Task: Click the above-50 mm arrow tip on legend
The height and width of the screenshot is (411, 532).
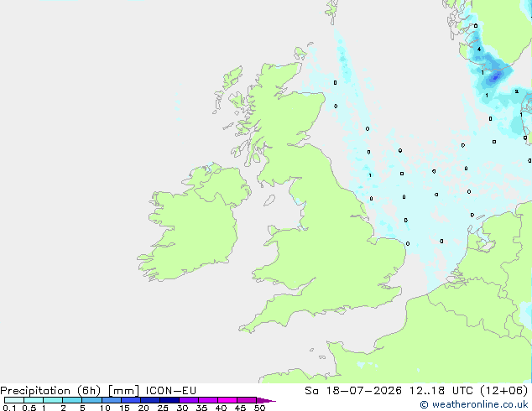Action: 266,400
